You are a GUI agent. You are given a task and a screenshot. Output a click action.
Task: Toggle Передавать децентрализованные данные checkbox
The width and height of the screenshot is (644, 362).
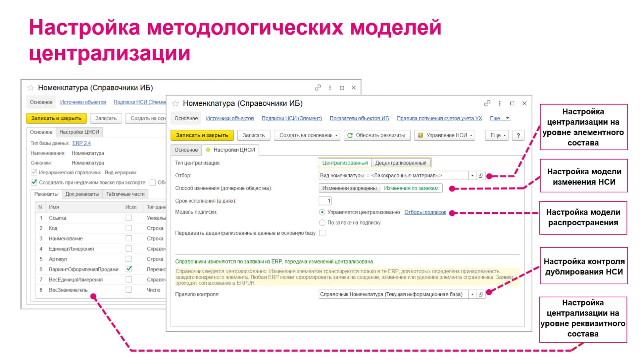click(322, 233)
